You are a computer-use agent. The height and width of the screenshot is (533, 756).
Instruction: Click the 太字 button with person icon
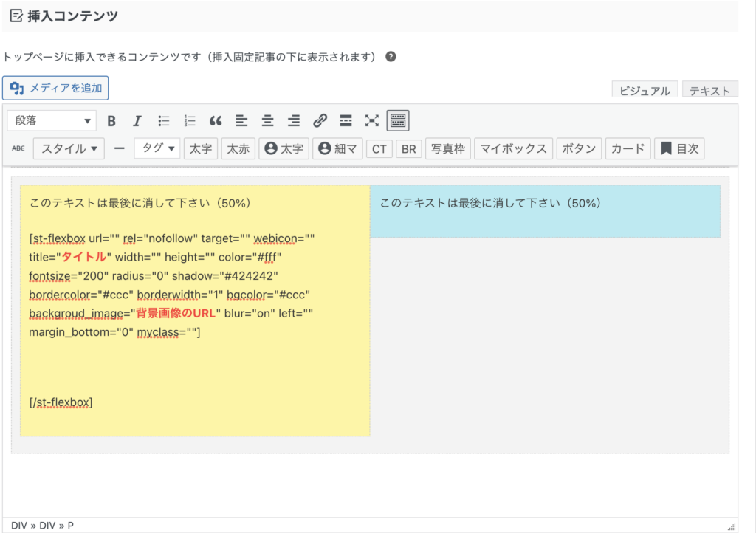284,148
